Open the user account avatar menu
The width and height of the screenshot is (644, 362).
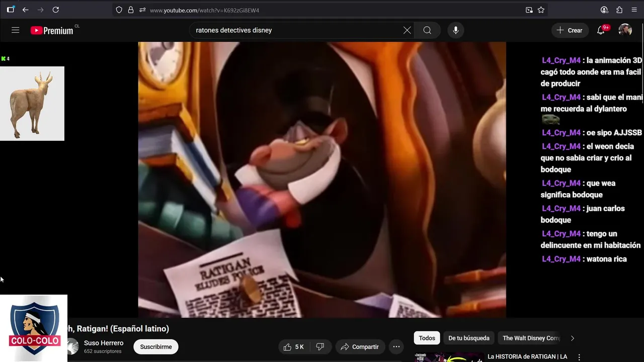pyautogui.click(x=625, y=30)
